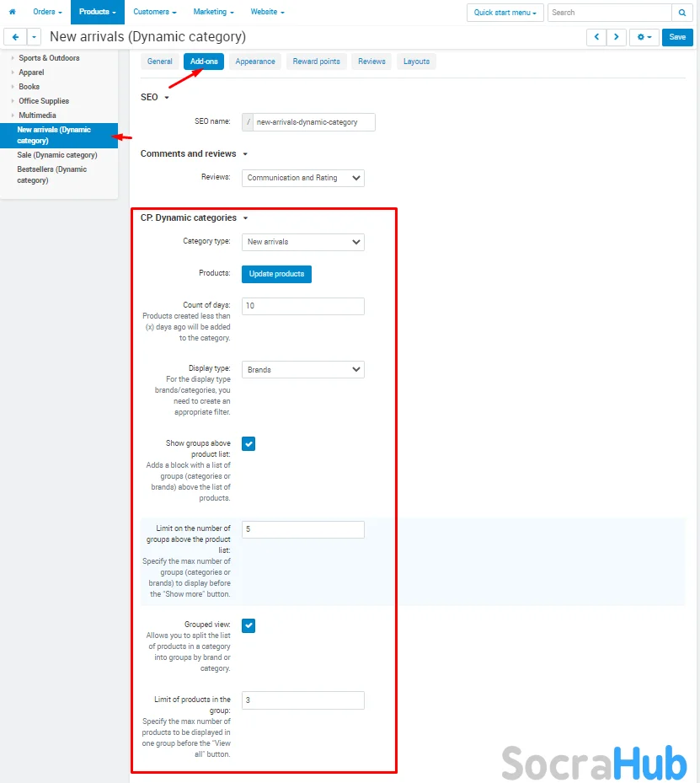
Task: Click the back arrow button
Action: (15, 37)
